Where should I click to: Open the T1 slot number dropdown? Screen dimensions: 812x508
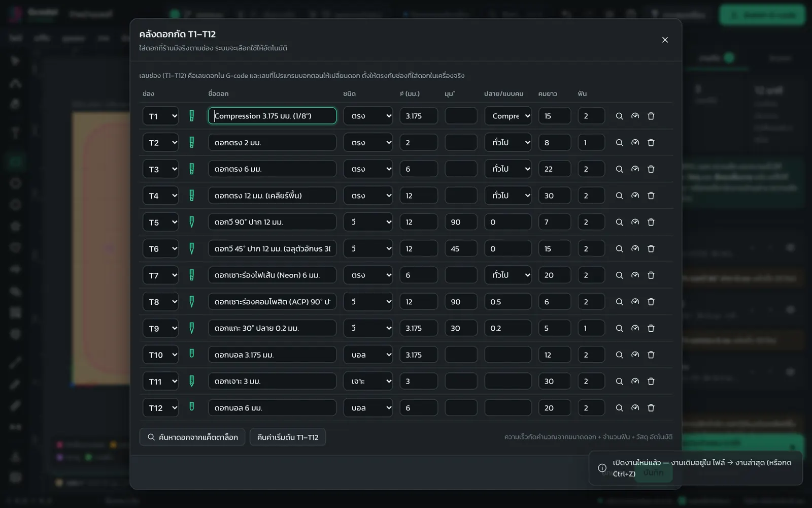(160, 116)
